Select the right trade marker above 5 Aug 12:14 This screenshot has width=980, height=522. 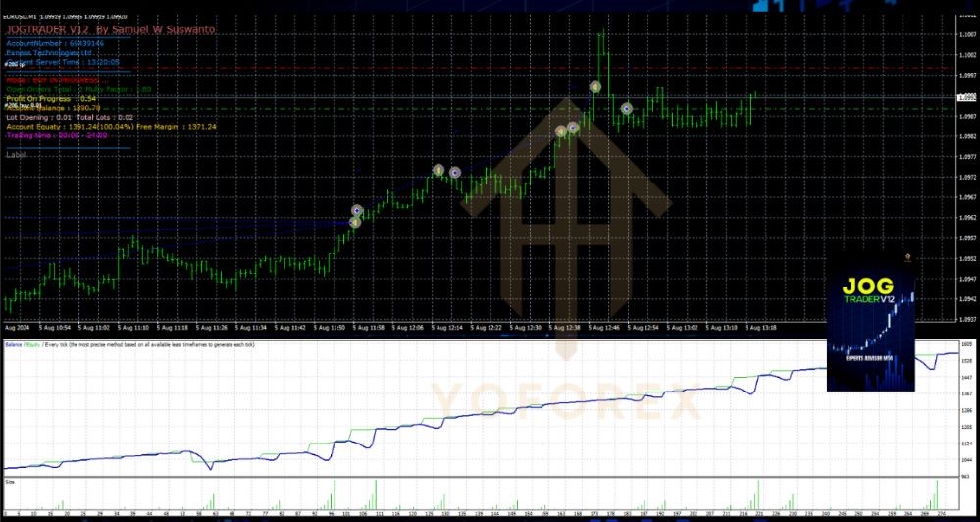455,173
